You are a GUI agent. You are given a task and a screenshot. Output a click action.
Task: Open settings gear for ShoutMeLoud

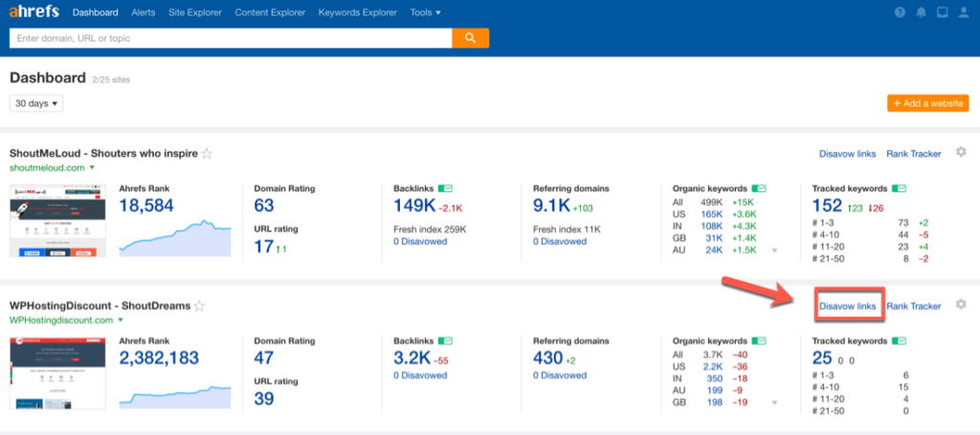[x=961, y=152]
